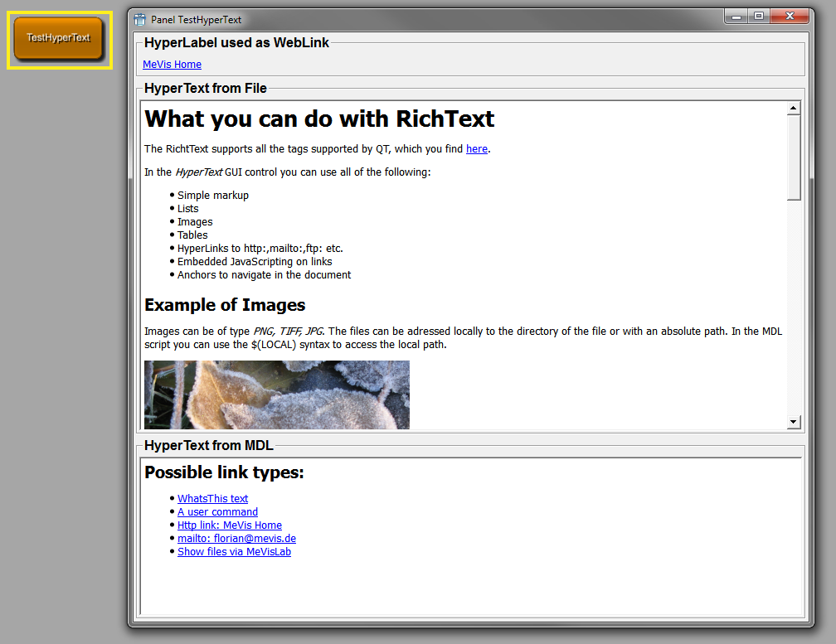Run the 'A user command' link
This screenshot has width=836, height=644.
tap(217, 512)
